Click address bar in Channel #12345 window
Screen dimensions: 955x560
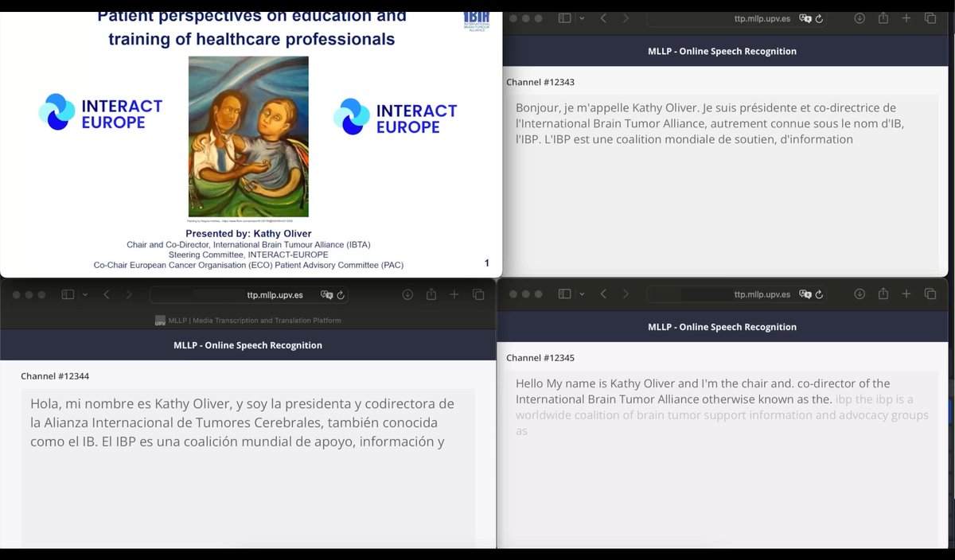tap(738, 294)
